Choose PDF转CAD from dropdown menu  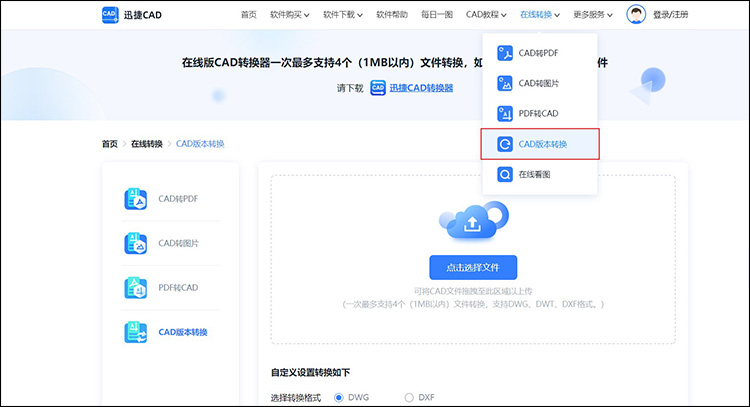coord(540,113)
